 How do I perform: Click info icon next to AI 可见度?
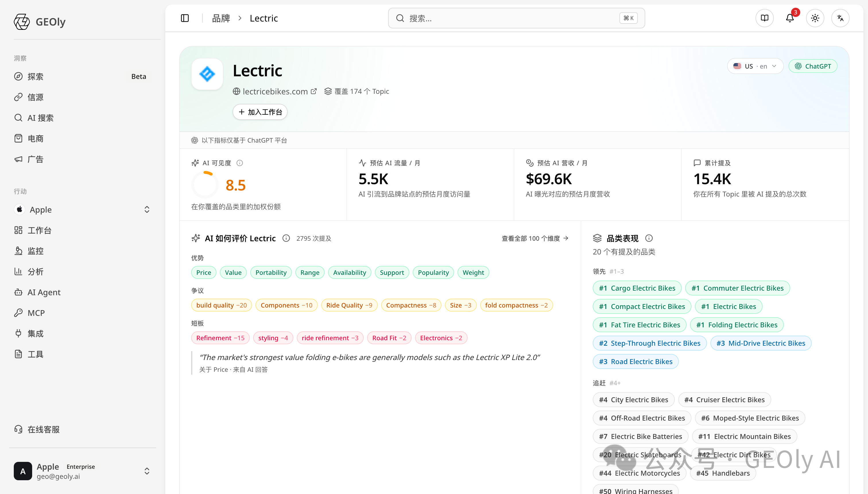(240, 163)
